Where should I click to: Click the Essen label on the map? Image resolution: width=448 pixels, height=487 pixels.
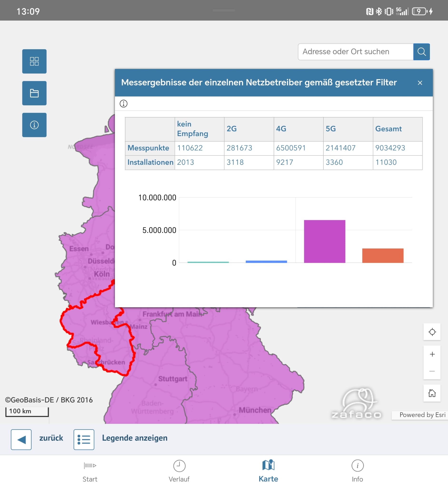tap(79, 248)
